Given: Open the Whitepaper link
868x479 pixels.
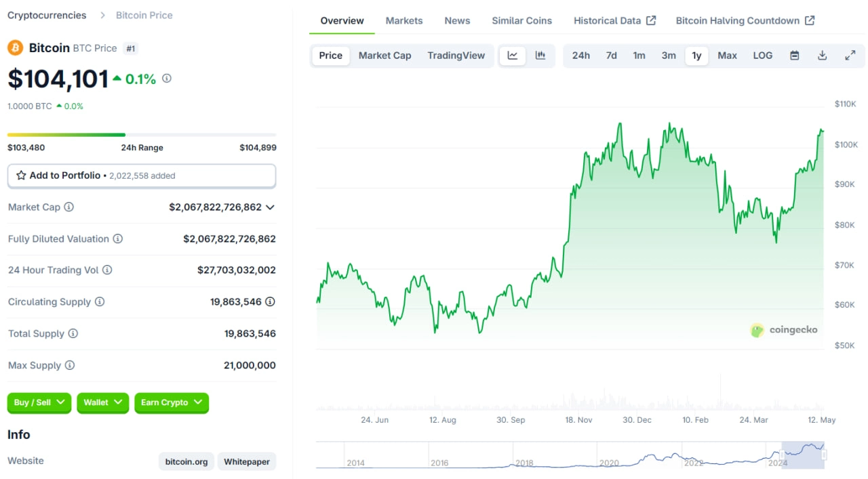Looking at the screenshot, I should pos(247,462).
